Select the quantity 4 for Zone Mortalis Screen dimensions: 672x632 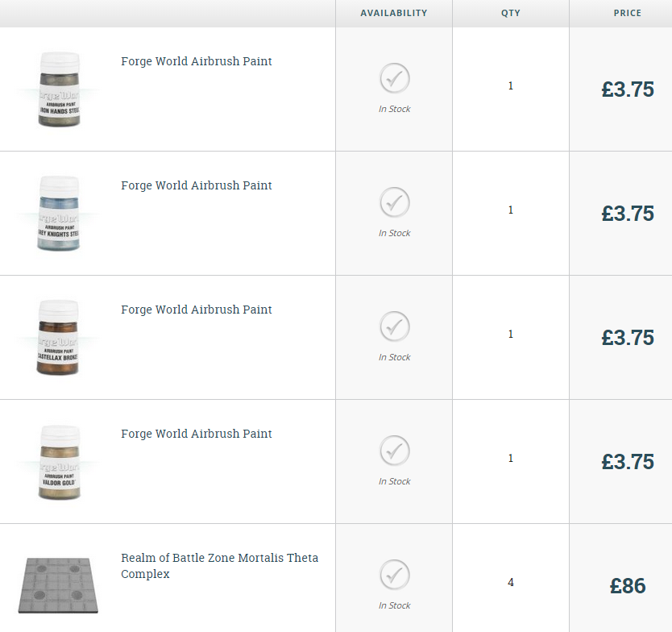pyautogui.click(x=511, y=582)
